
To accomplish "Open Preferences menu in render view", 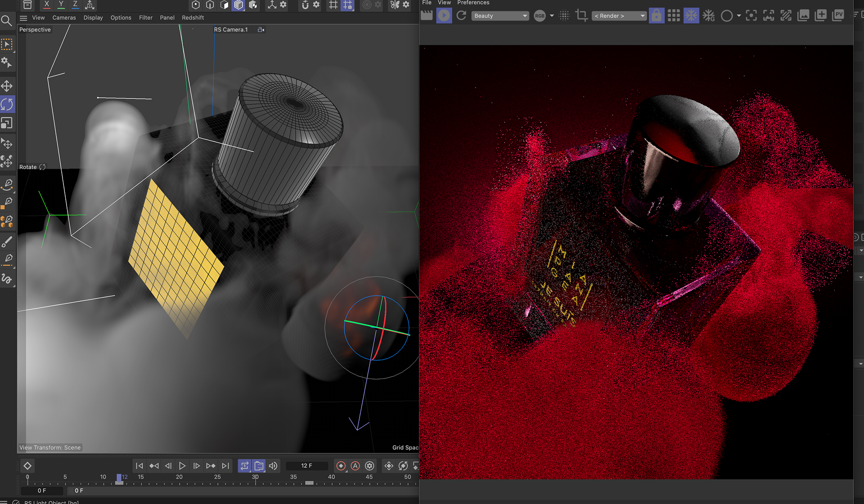I will click(473, 3).
